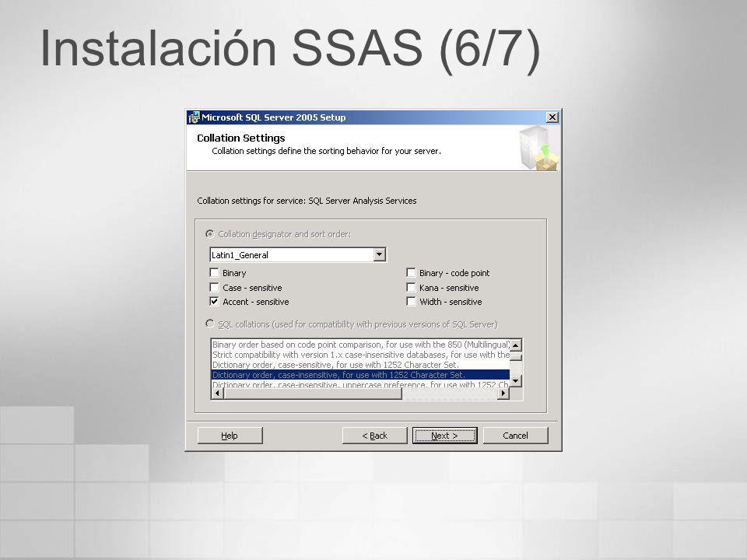747x560 pixels.
Task: Click the SQL Server Setup title bar icon
Action: [x=194, y=117]
